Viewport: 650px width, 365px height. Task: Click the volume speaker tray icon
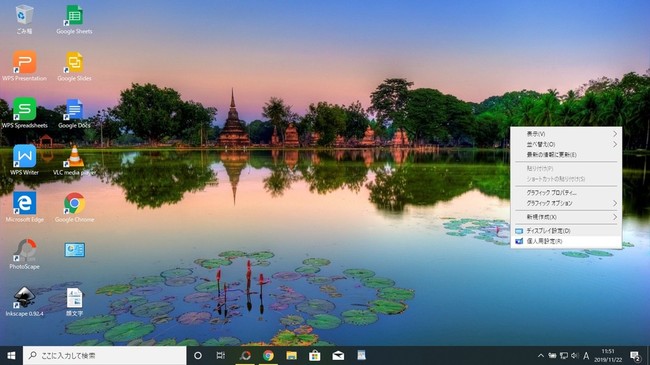(575, 355)
